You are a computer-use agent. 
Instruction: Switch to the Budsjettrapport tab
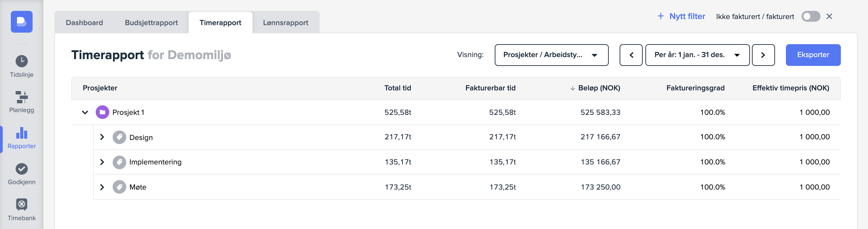[x=151, y=23]
